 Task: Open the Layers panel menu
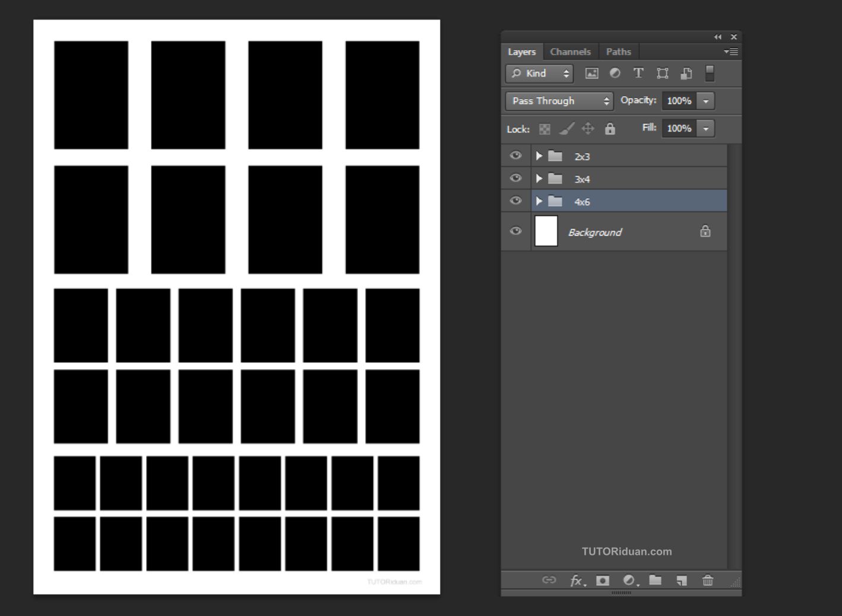pos(730,52)
